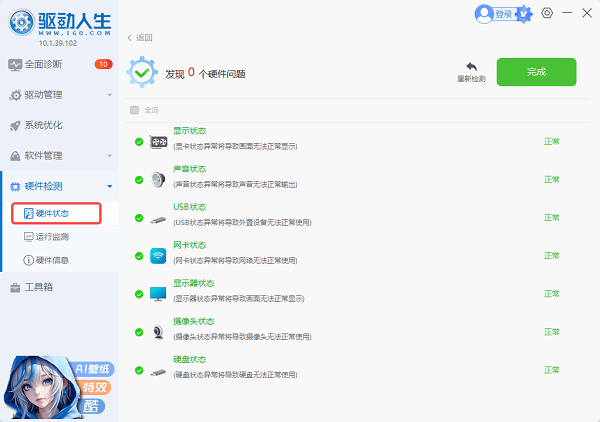Click the 硬盘状态 green check

click(x=139, y=370)
